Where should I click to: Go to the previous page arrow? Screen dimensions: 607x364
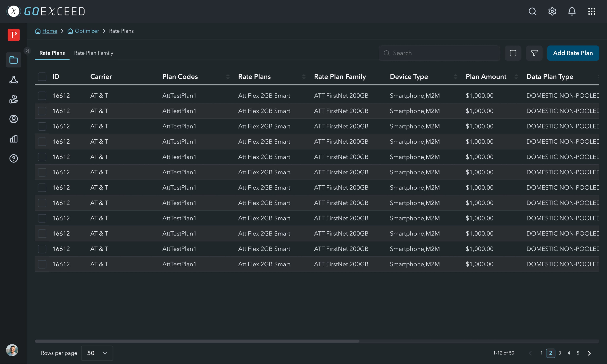pos(530,353)
